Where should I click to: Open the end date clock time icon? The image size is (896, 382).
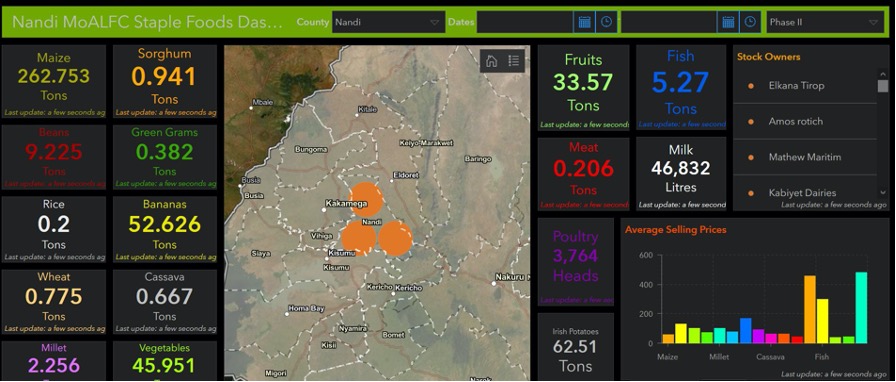[750, 22]
